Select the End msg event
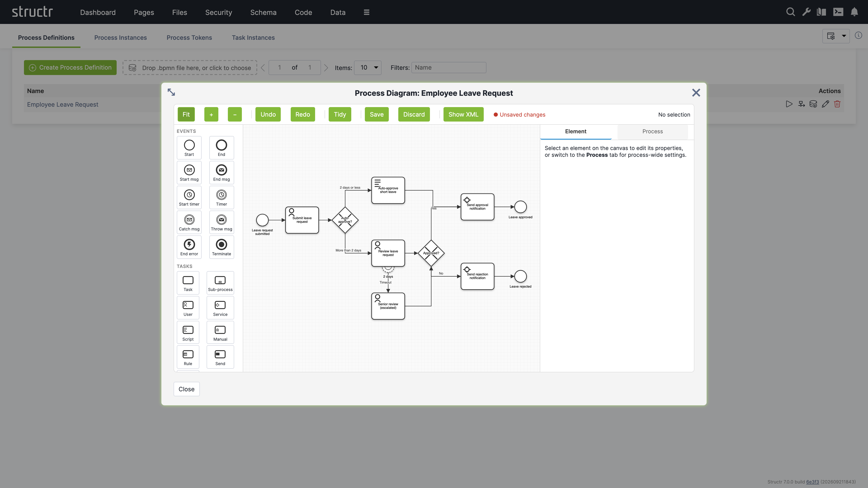 pos(221,173)
